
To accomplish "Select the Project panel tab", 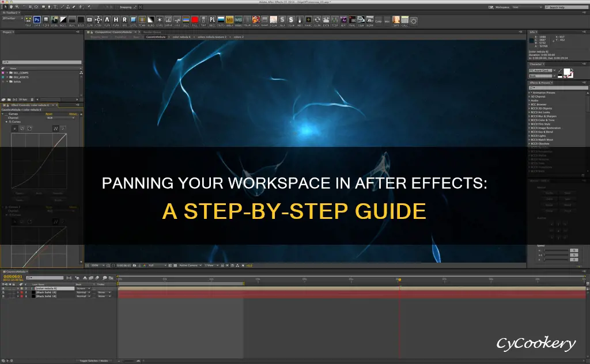I will 7,32.
